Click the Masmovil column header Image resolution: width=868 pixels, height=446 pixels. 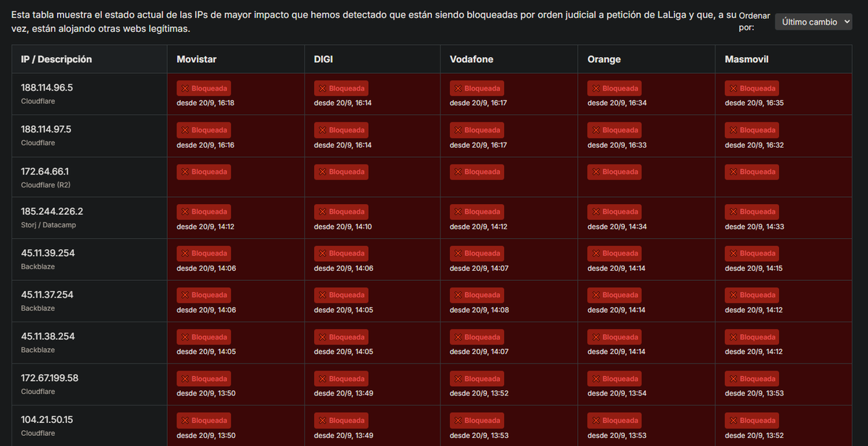(x=746, y=59)
